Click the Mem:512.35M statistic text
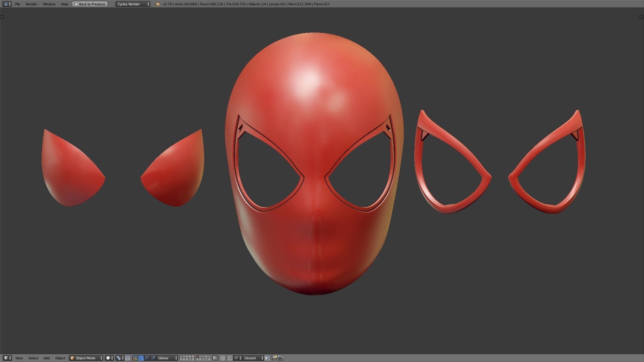The image size is (644, 362). pyautogui.click(x=300, y=4)
